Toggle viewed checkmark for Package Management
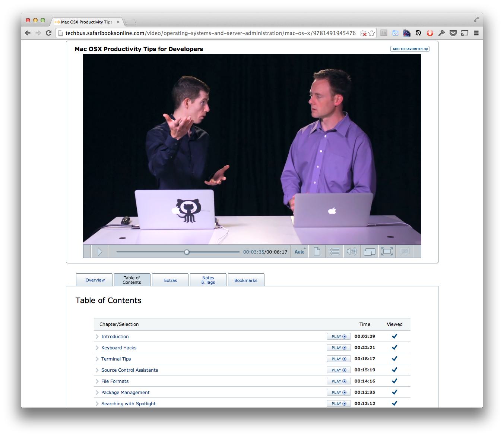Image resolution: width=504 pixels, height=437 pixels. click(x=394, y=392)
